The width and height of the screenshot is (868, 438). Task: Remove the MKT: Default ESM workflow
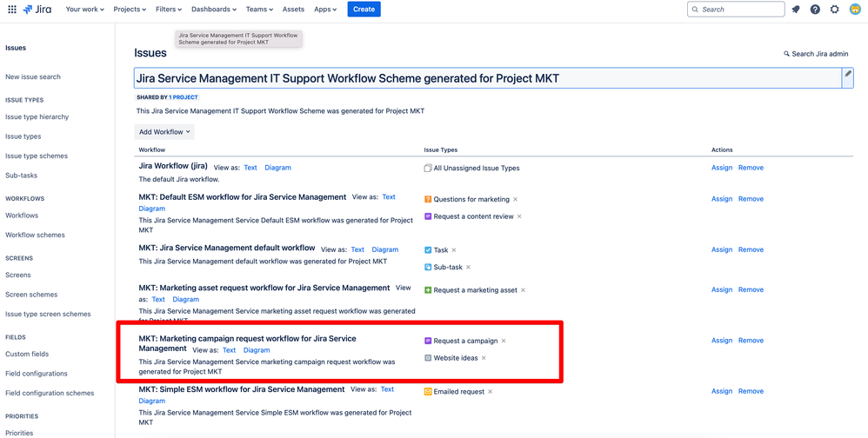(x=751, y=198)
